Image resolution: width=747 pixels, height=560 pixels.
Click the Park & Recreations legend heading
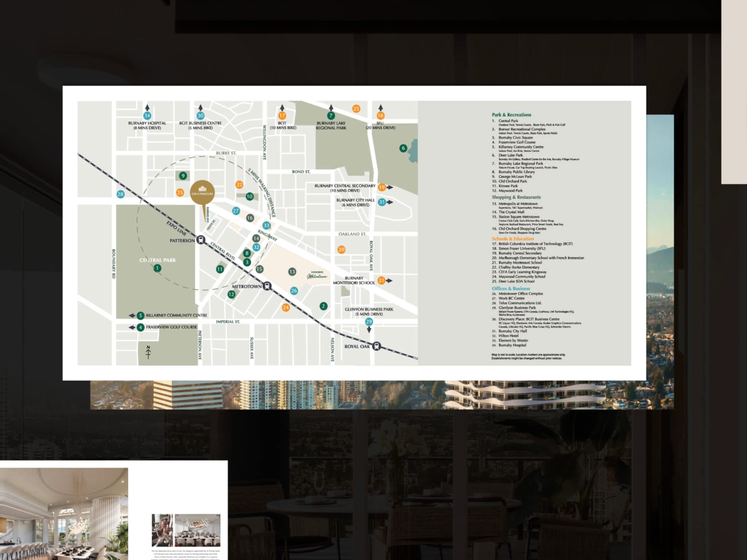pos(511,115)
